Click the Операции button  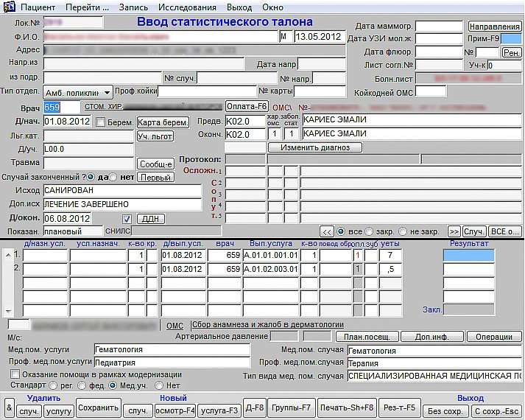pos(494,337)
